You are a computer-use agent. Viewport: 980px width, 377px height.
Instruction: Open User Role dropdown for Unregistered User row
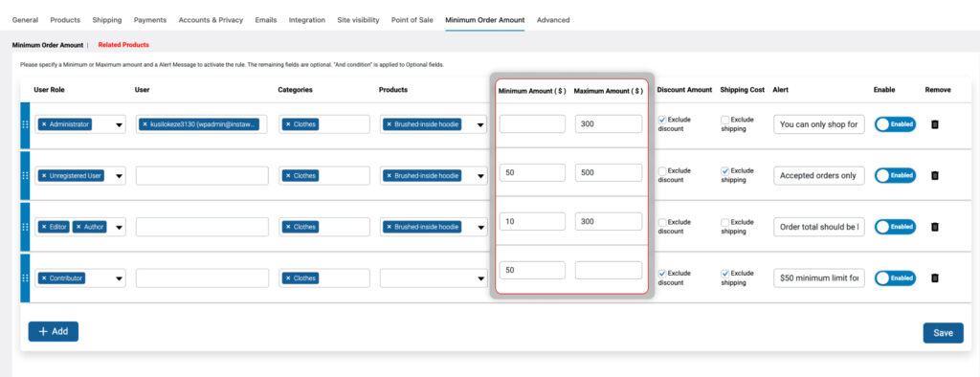(x=119, y=176)
